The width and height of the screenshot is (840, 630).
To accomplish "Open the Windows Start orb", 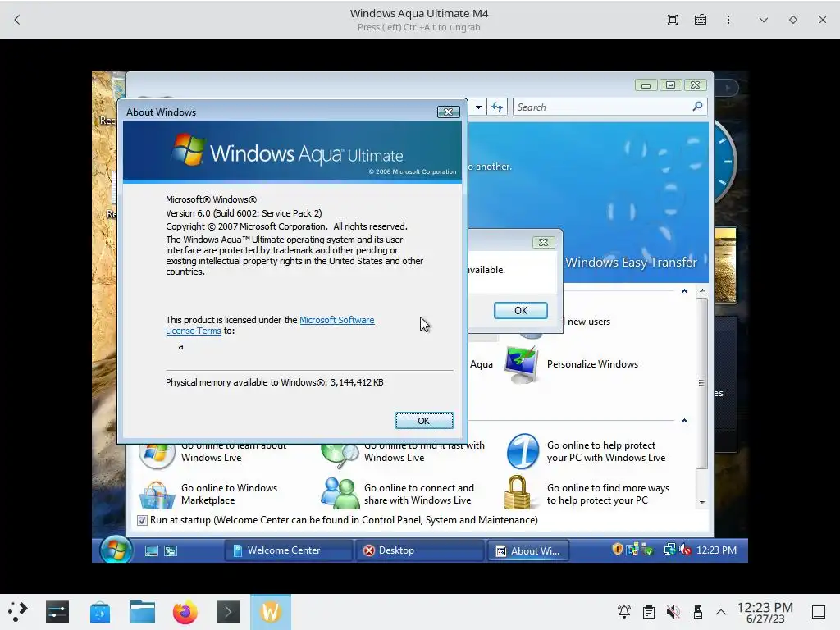I will point(116,550).
